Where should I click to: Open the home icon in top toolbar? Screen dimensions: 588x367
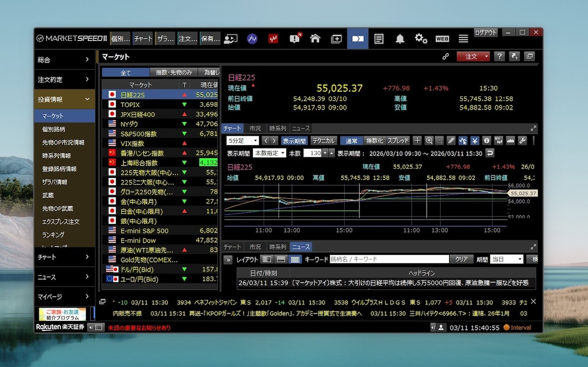315,39
